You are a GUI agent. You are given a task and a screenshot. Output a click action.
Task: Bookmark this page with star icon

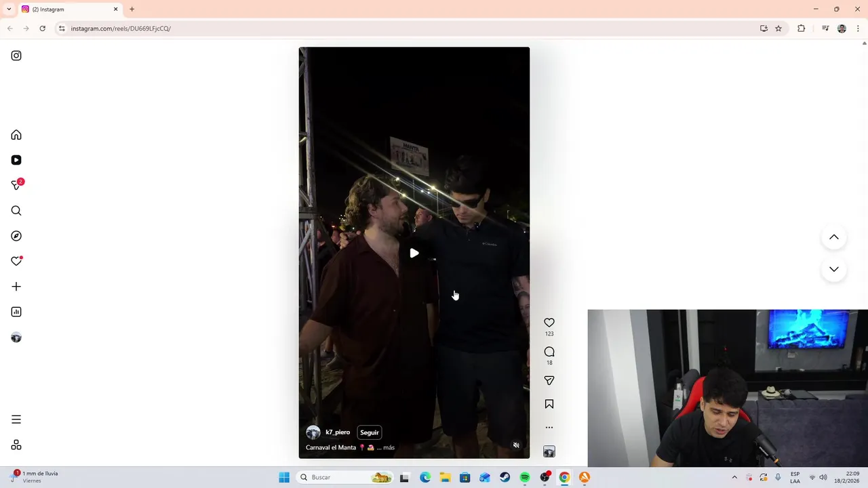click(x=778, y=28)
